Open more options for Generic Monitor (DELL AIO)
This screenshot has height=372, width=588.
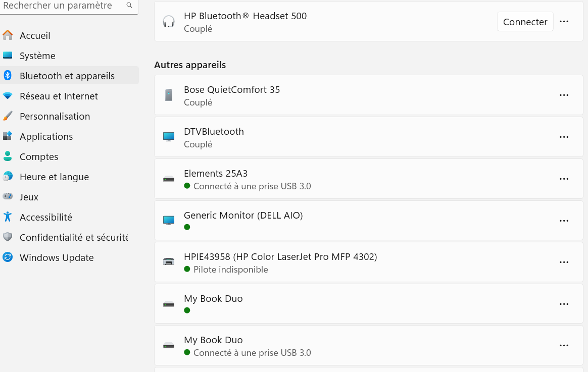point(564,221)
